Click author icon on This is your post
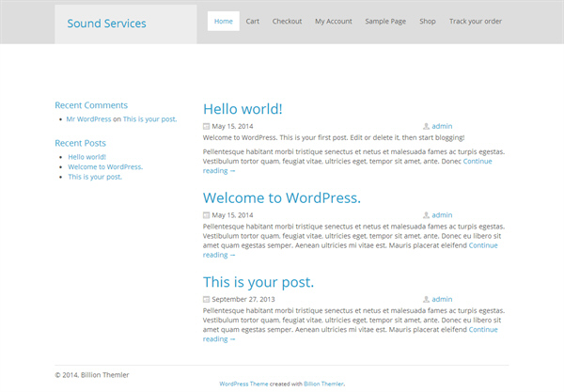The image size is (564, 392). (426, 299)
